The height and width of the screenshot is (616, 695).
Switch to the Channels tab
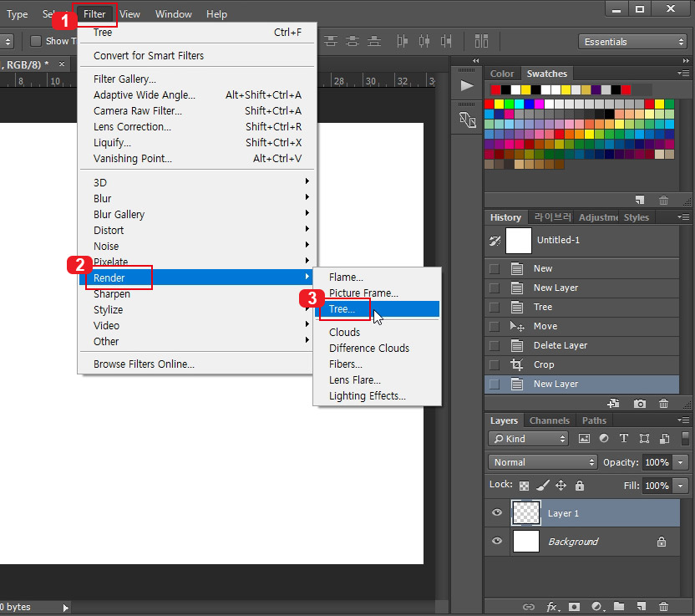549,420
